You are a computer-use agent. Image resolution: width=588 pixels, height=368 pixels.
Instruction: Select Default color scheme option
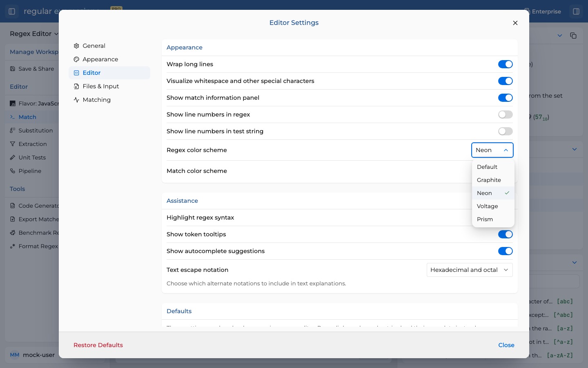[493, 167]
